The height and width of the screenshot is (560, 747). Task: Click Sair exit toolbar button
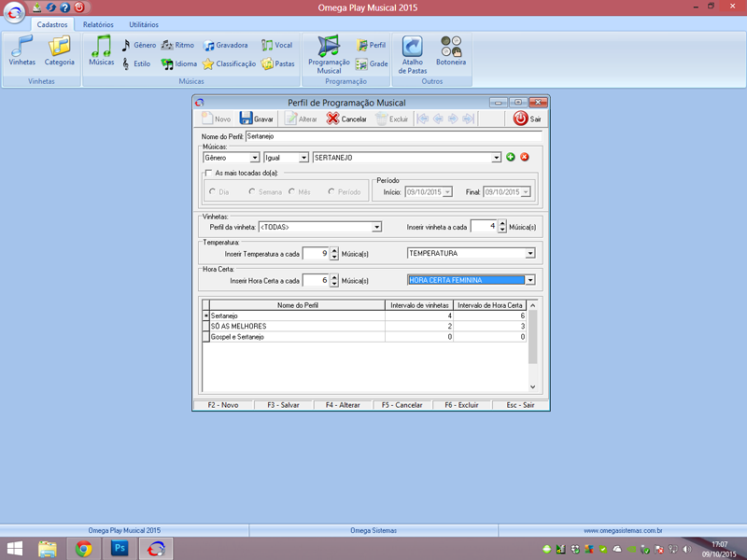[x=527, y=119]
